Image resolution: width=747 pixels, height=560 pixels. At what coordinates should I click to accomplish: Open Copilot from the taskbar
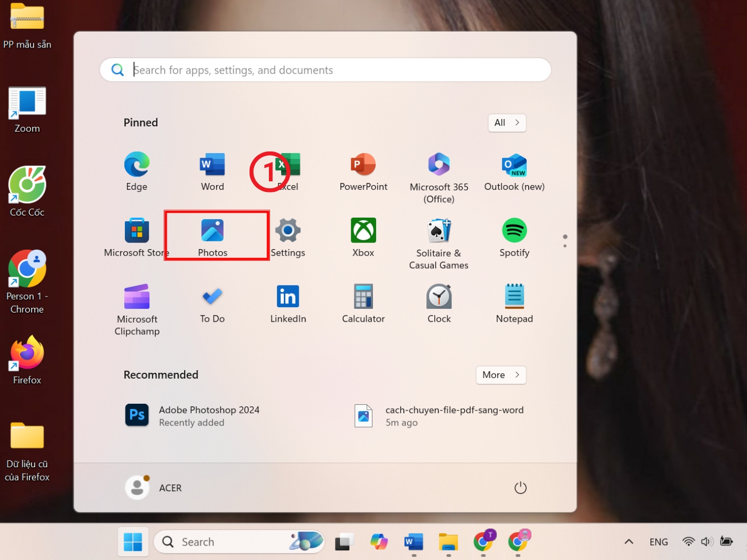379,542
